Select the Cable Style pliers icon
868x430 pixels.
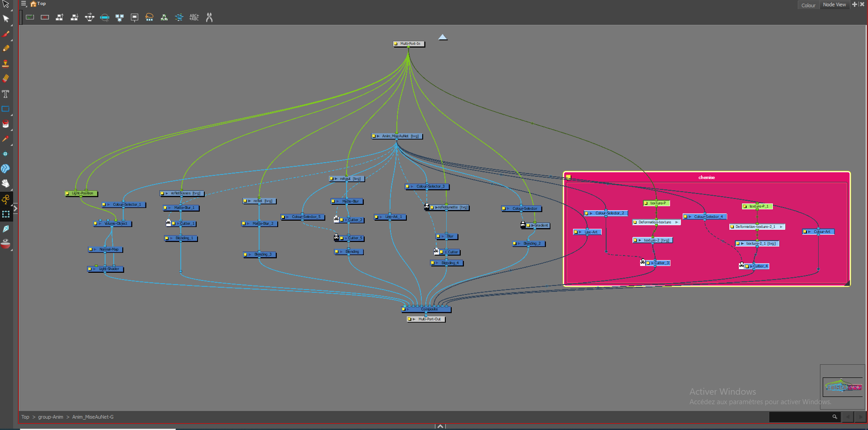(x=209, y=17)
